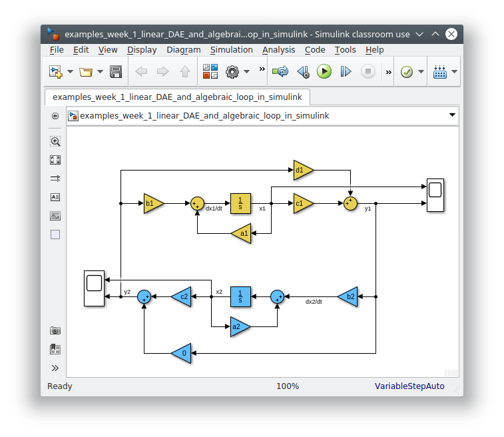Open the Simulation menu
The height and width of the screenshot is (437, 504).
coord(231,50)
